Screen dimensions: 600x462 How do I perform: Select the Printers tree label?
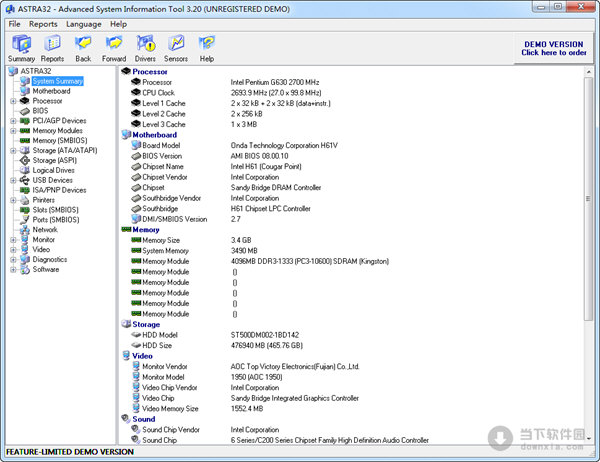pyautogui.click(x=44, y=200)
